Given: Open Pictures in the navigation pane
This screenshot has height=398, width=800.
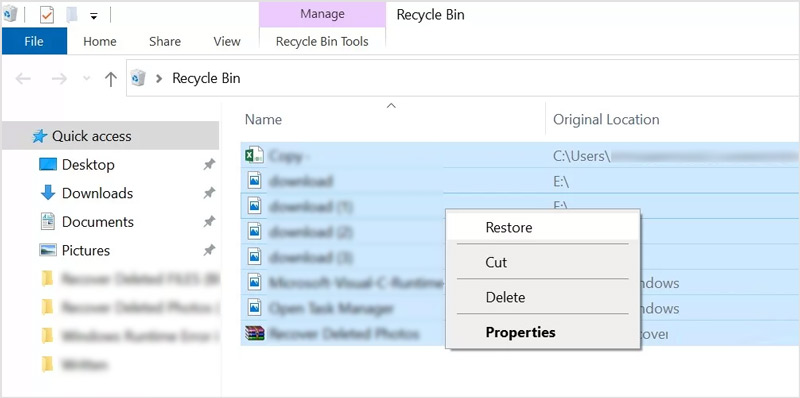Looking at the screenshot, I should [86, 250].
